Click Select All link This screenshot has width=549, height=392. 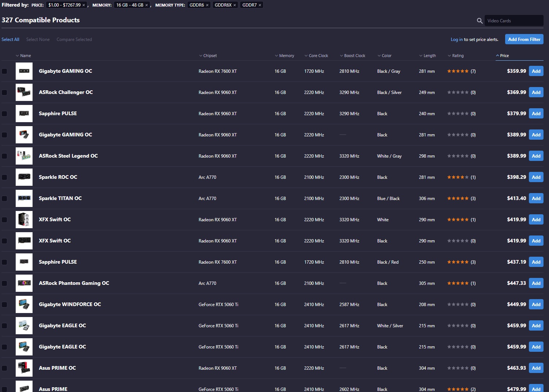tap(10, 39)
